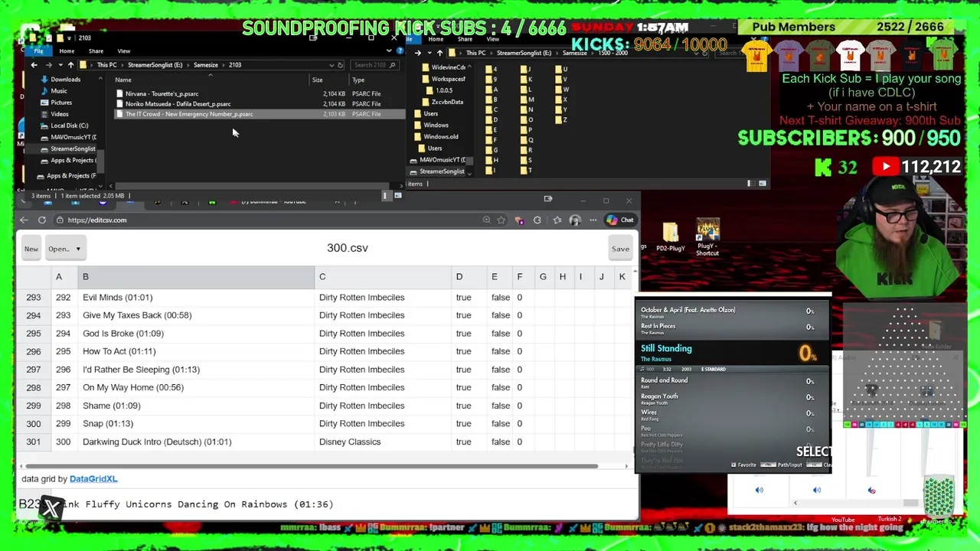
Task: Select Windows.old in 1500-2000 nav pane
Action: point(440,137)
